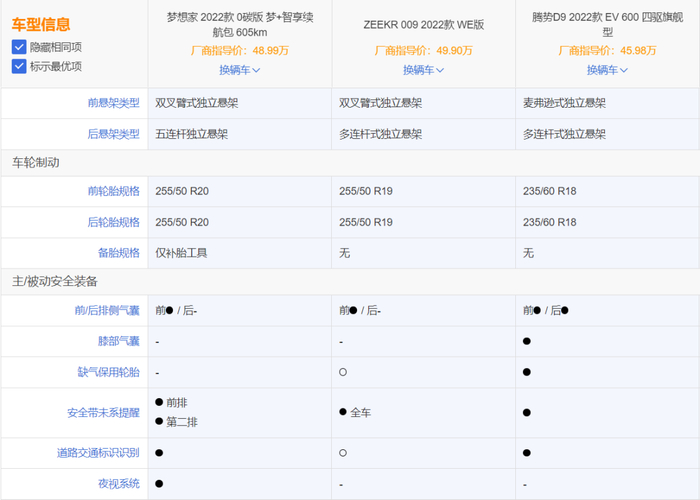Open the 前轮胎规格 parameter label
The width and height of the screenshot is (700, 500).
coord(113,191)
